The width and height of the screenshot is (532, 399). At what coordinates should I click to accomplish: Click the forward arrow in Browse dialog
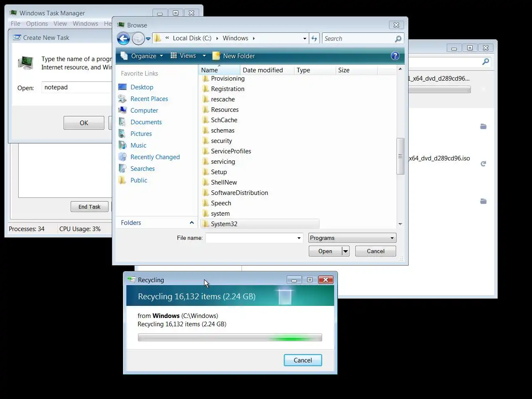tap(138, 39)
